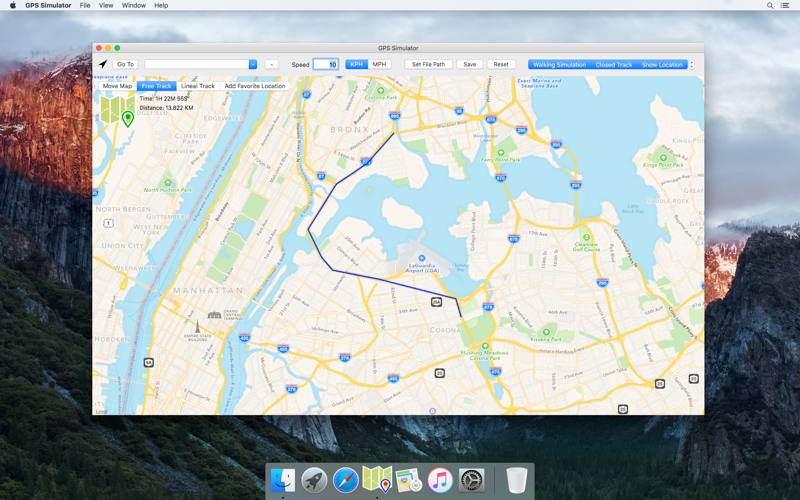Image resolution: width=800 pixels, height=500 pixels.
Task: Select KPH speed unit
Action: click(357, 64)
